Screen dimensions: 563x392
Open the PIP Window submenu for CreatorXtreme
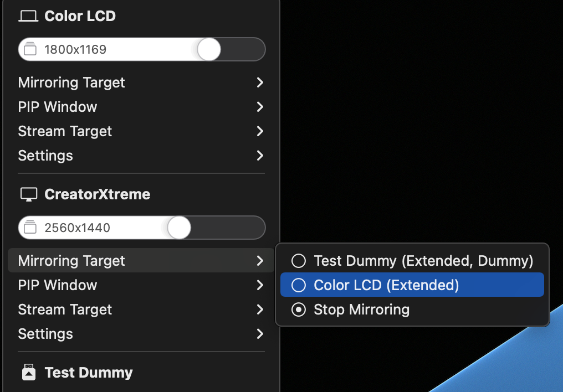coord(57,285)
